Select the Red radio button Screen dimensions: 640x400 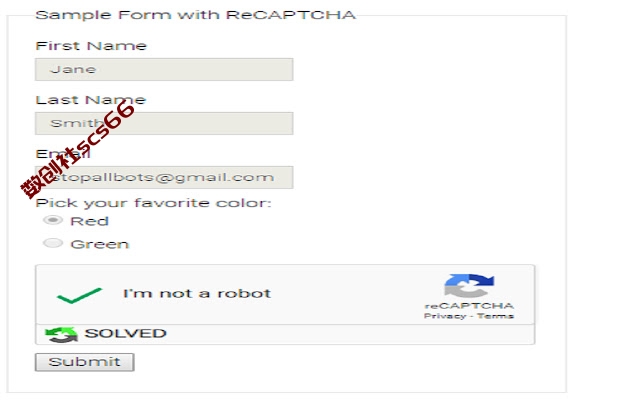coord(53,220)
